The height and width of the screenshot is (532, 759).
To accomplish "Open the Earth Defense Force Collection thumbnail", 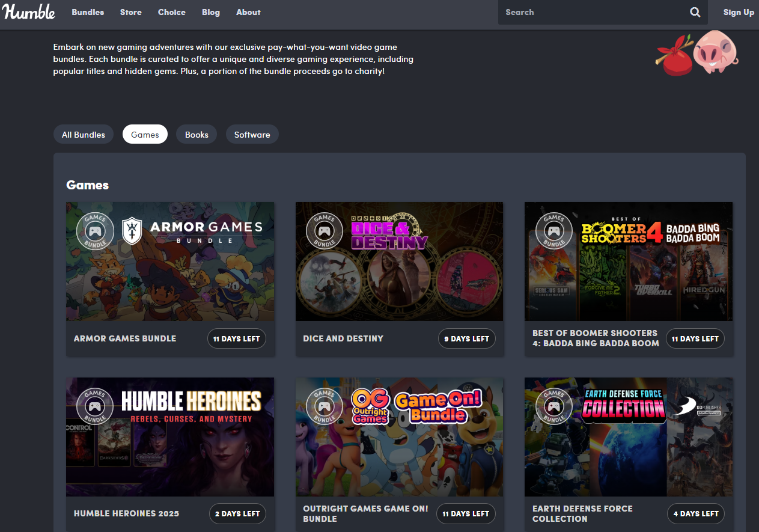I will click(x=629, y=437).
